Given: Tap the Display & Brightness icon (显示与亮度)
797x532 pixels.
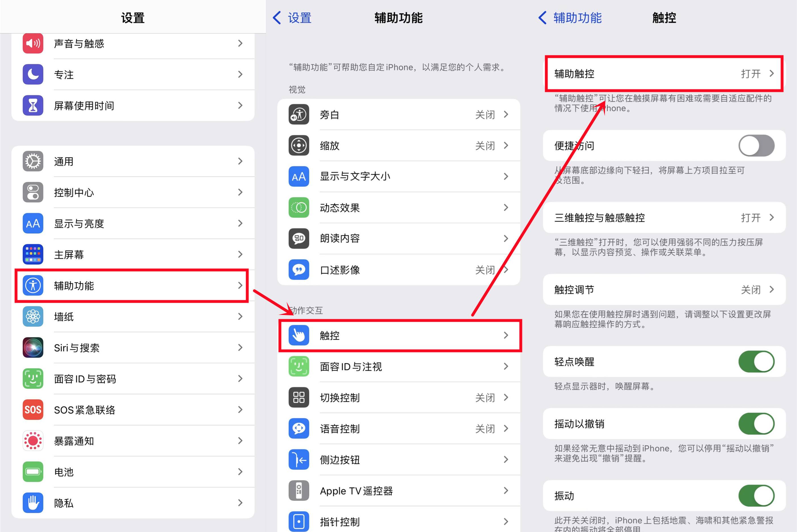Looking at the screenshot, I should (33, 223).
